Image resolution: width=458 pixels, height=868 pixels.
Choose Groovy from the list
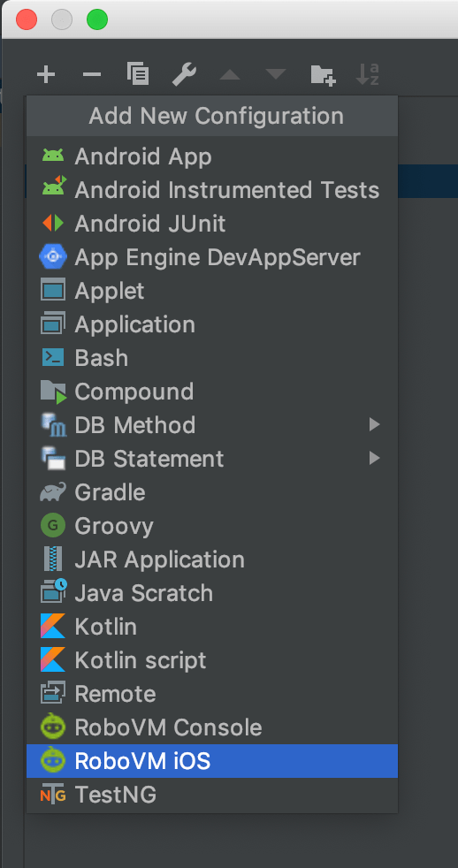[x=212, y=526]
